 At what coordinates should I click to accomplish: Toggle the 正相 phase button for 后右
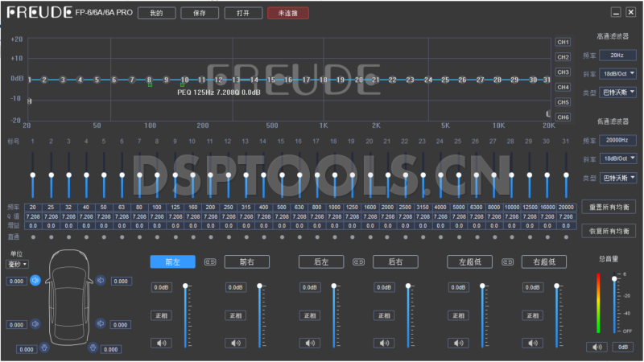click(x=384, y=315)
